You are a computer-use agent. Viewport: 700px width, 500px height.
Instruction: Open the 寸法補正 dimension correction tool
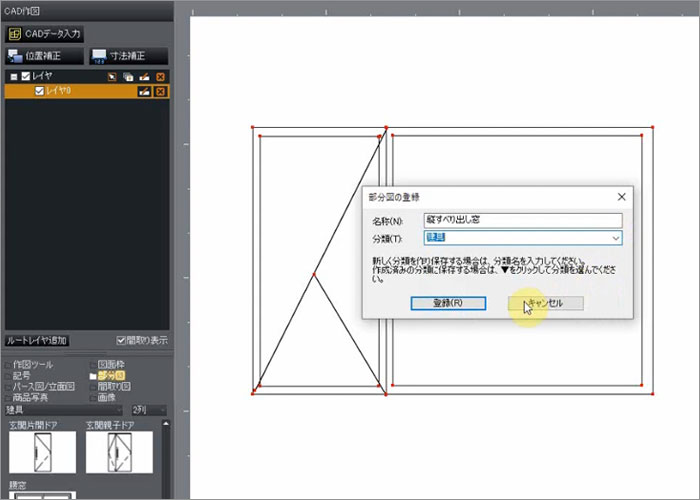pos(129,56)
